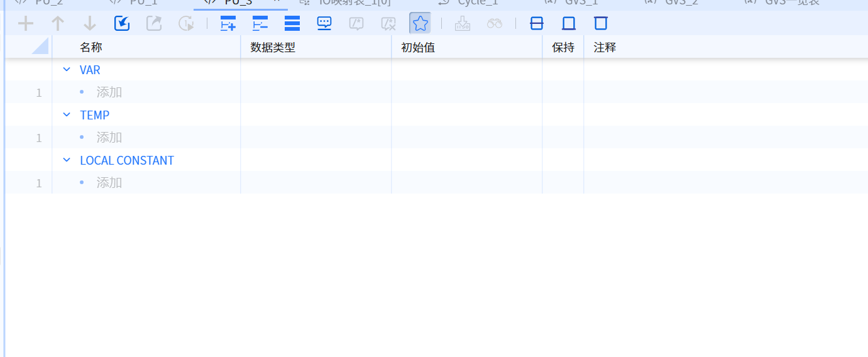Click the 名称 column header
Screen dimensions: 868x357
(x=91, y=47)
